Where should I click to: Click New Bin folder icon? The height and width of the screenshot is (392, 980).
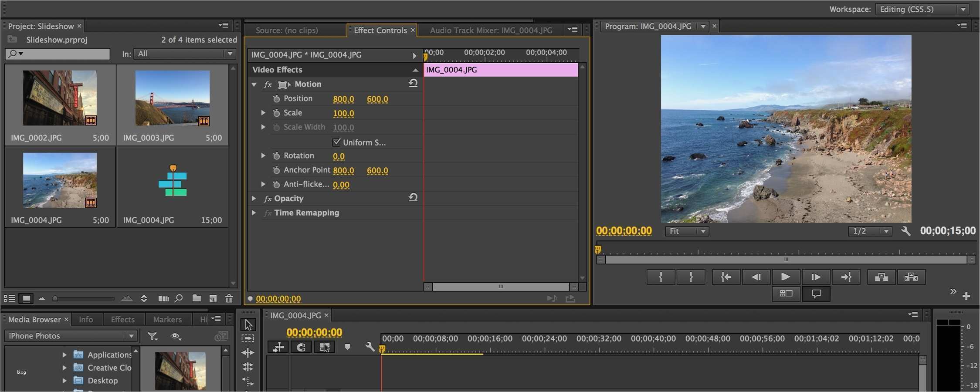click(x=197, y=298)
